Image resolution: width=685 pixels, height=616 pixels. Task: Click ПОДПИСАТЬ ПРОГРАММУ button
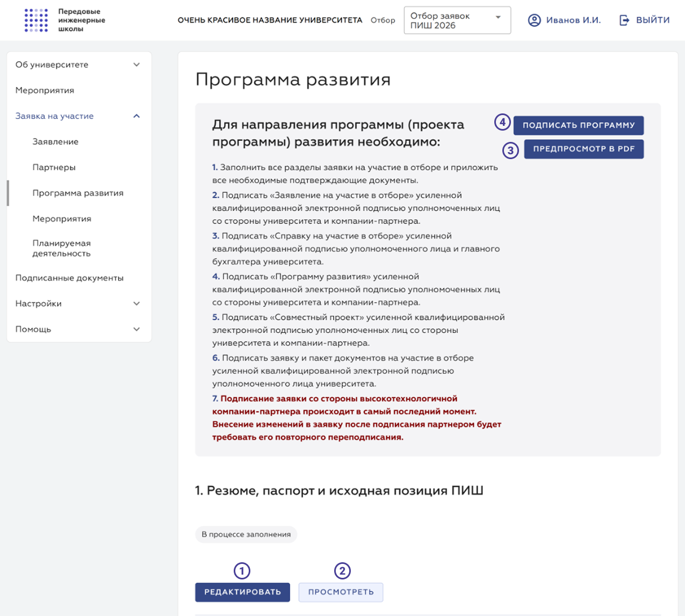pos(579,125)
